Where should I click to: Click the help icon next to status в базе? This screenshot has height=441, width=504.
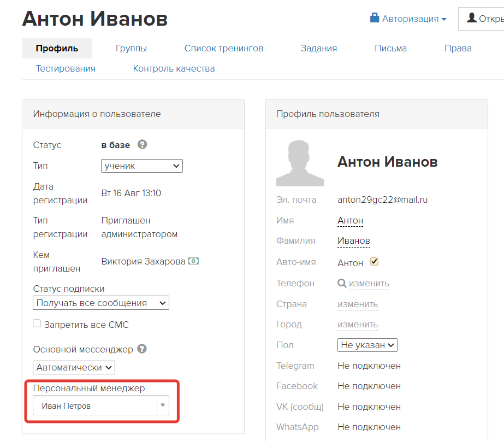[x=143, y=144]
